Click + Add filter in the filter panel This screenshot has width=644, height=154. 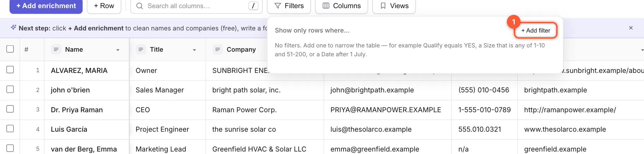point(536,30)
